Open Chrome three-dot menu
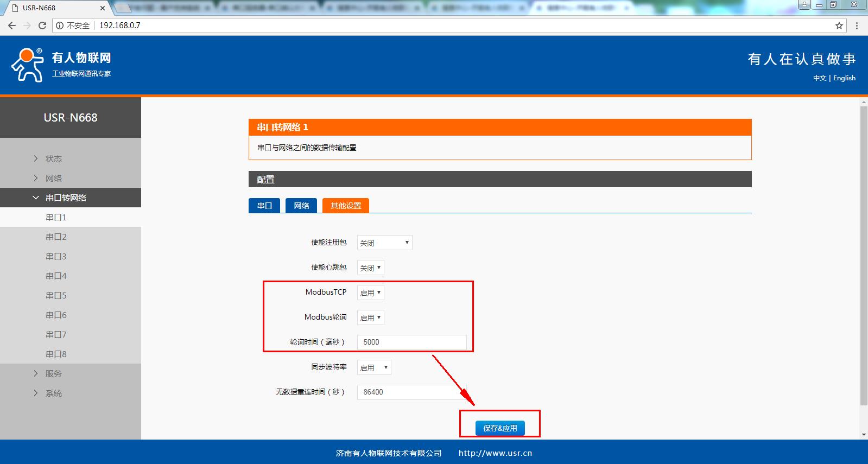868x464 pixels. tap(857, 26)
